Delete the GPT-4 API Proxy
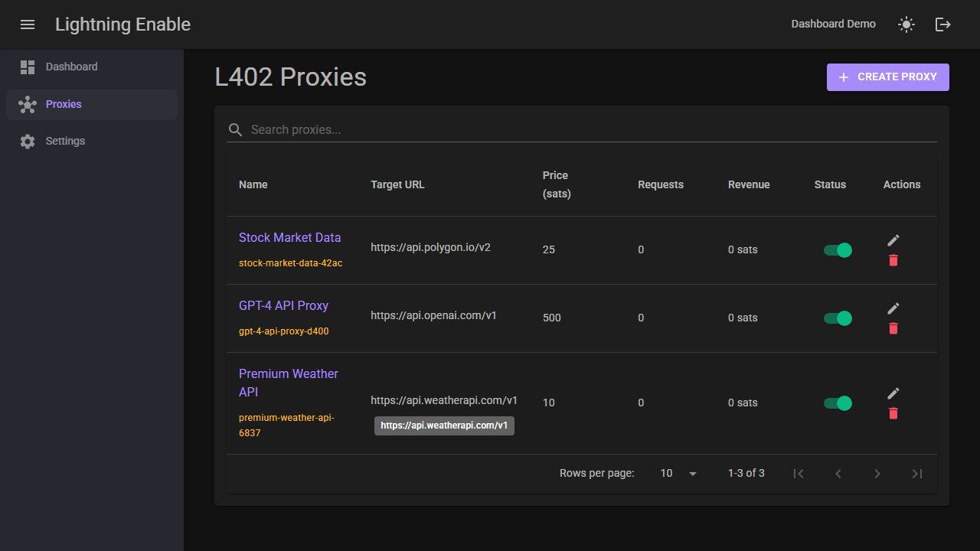980x551 pixels. coord(893,328)
